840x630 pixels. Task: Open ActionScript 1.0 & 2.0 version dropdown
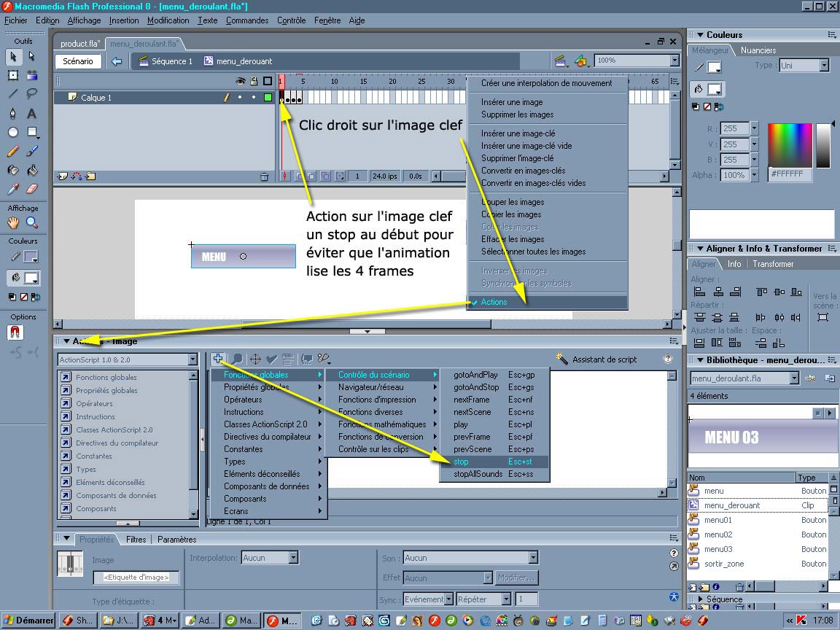192,359
